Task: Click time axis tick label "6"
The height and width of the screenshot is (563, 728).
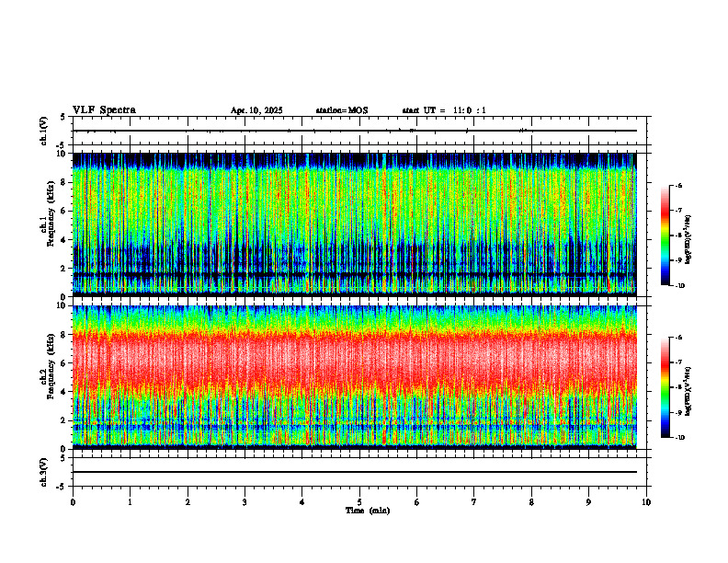Action: tap(416, 502)
